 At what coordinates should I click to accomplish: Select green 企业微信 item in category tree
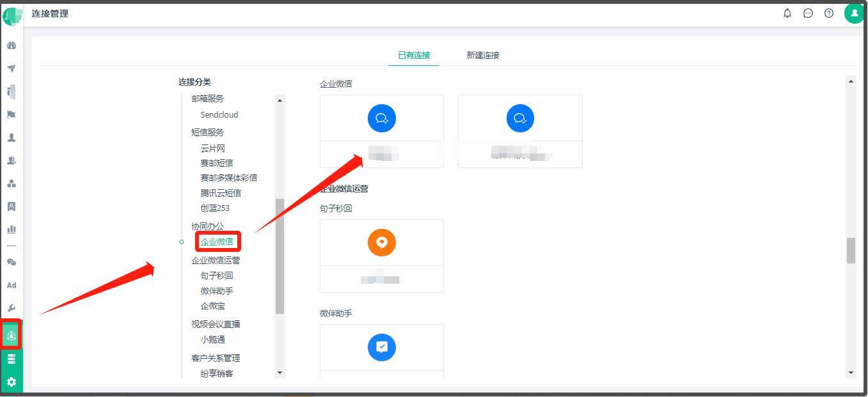(217, 242)
